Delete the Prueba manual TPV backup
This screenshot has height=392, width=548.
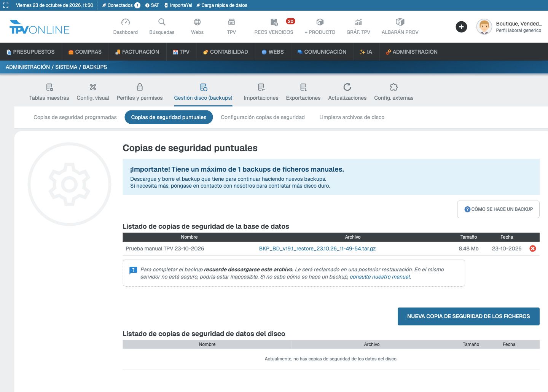(533, 249)
